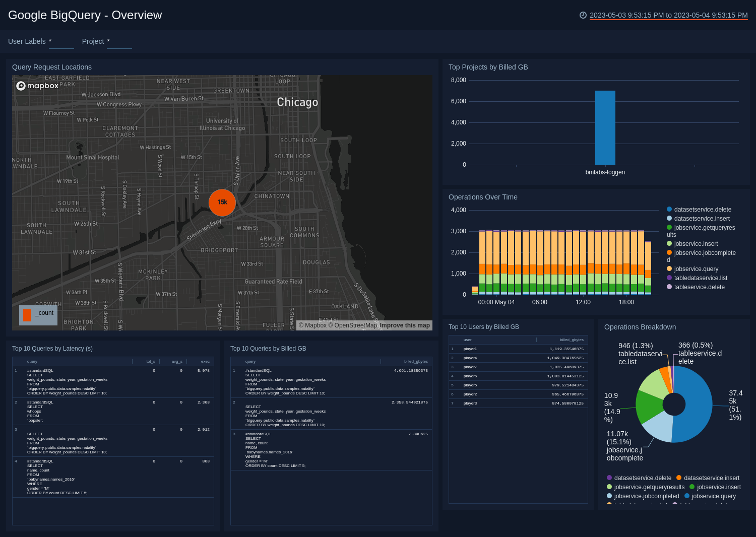The width and height of the screenshot is (756, 537).
Task: Click the 2,308 exec value in latency table
Action: tap(204, 402)
